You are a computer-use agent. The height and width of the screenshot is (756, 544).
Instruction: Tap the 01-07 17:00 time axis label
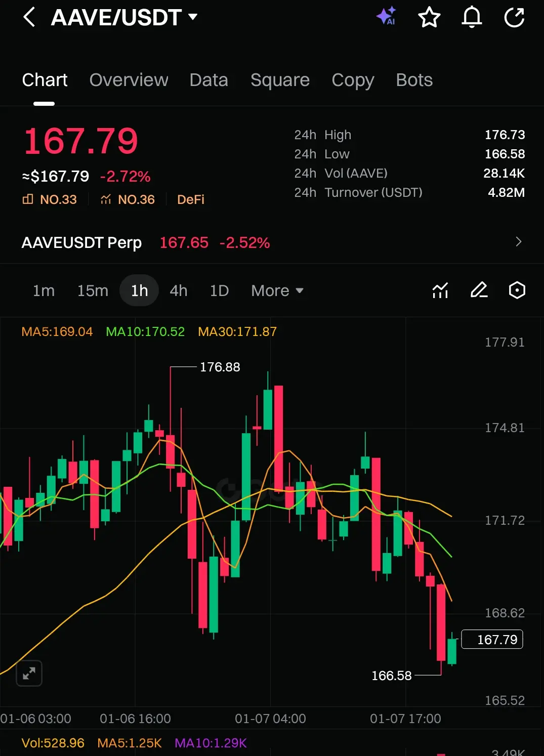click(405, 719)
